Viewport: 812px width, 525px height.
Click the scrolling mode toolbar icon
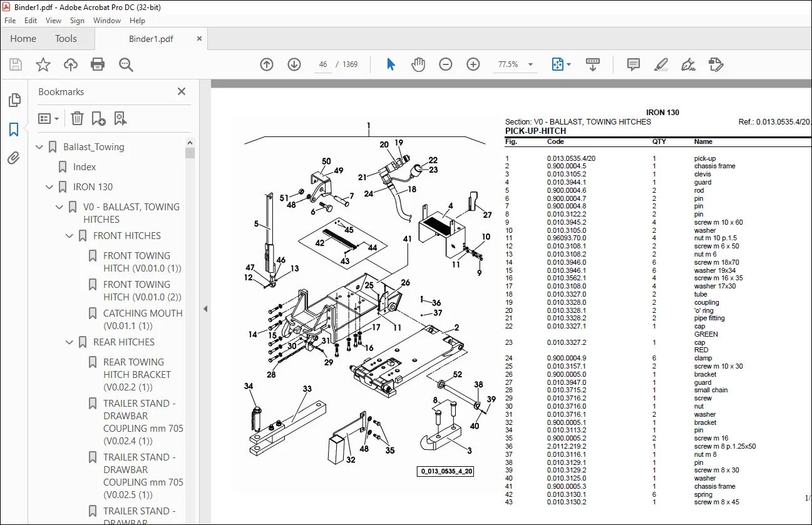[x=592, y=64]
